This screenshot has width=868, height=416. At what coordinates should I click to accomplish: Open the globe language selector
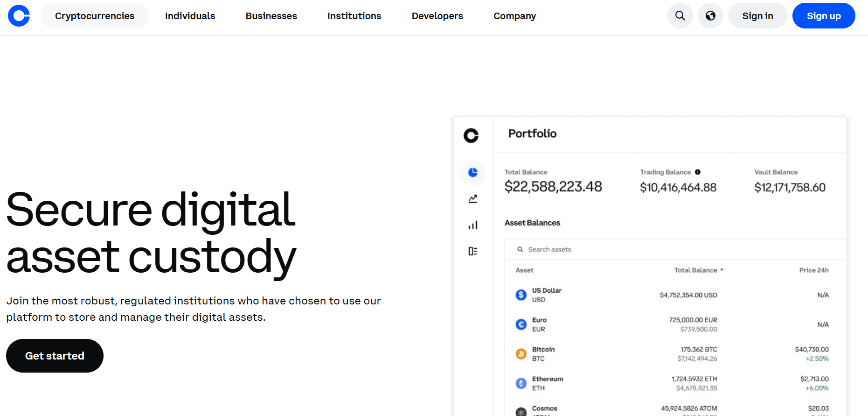coord(710,16)
